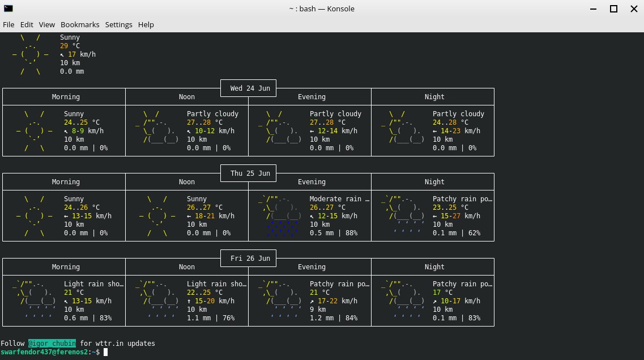Click the Sunny icon for Thu 25 Jun Noon
The height and width of the screenshot is (360, 644).
(x=157, y=216)
